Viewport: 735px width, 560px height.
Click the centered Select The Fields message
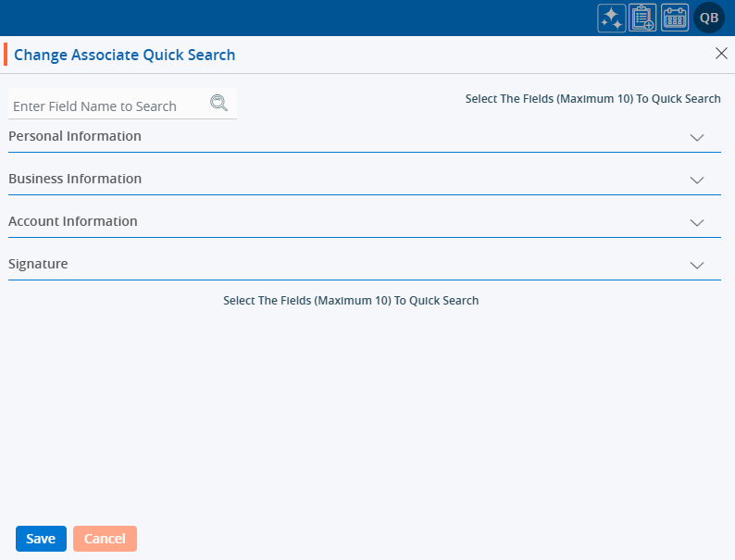click(x=351, y=301)
